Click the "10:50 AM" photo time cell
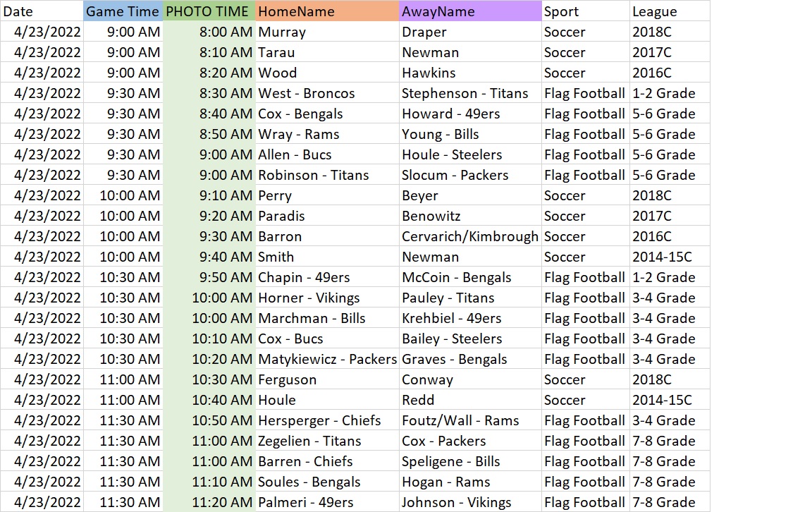 tap(209, 420)
